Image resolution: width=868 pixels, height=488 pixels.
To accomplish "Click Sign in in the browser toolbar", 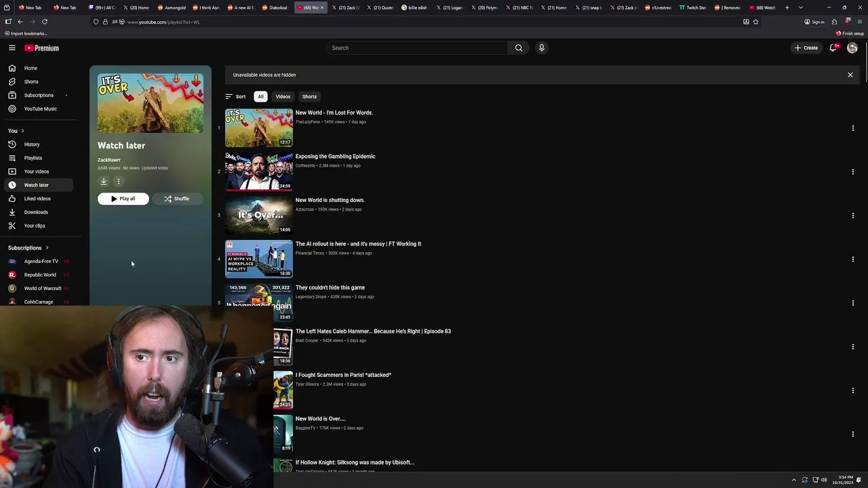I will pyautogui.click(x=814, y=22).
